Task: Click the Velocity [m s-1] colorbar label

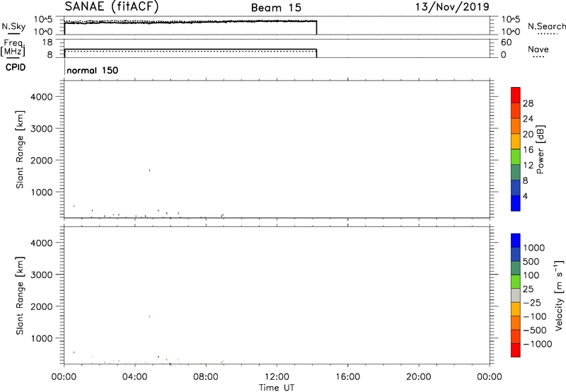Action: 559,295
